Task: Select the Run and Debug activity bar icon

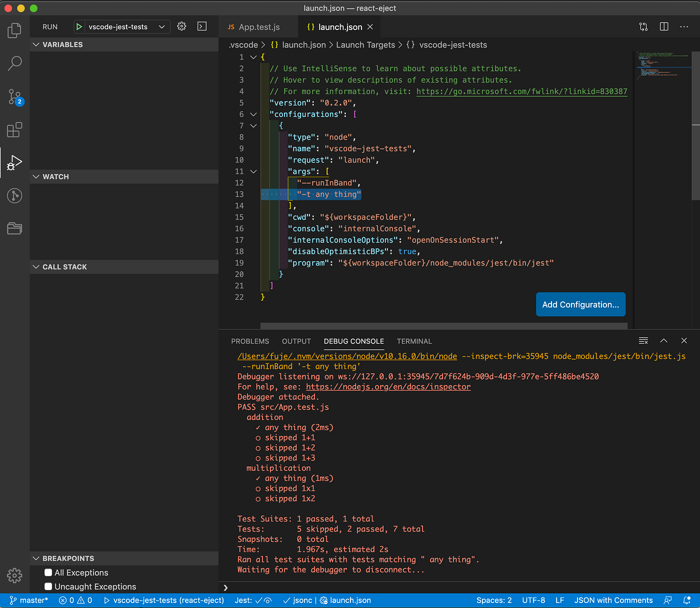Action: click(x=14, y=161)
